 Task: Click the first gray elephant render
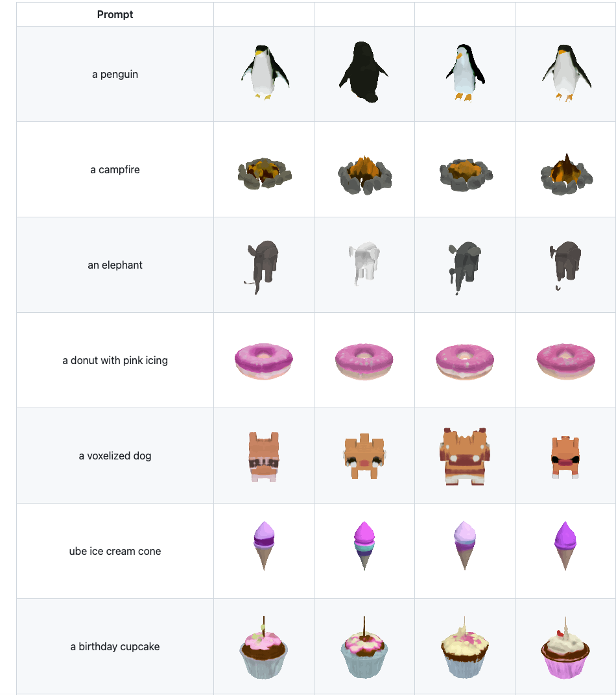coord(263,267)
